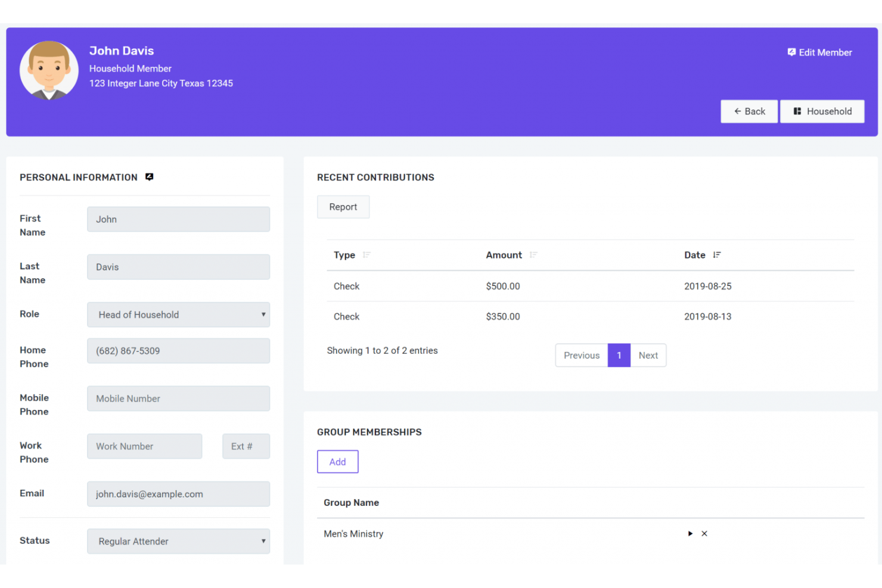Viewport: 882px width, 588px height.
Task: Click the sort icon next to Amount
Action: [x=533, y=255]
